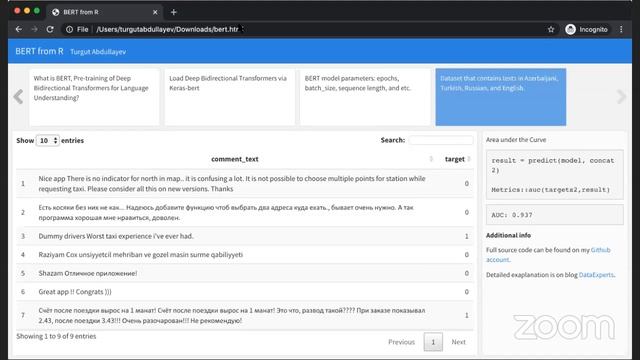640x360 pixels.
Task: Reload the page with refresh icon
Action: (50, 29)
